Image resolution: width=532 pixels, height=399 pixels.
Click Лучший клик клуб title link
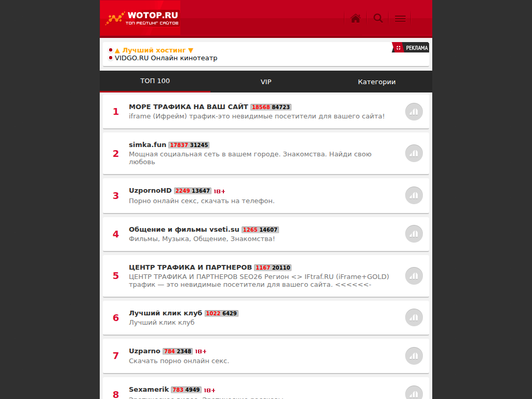[165, 313]
